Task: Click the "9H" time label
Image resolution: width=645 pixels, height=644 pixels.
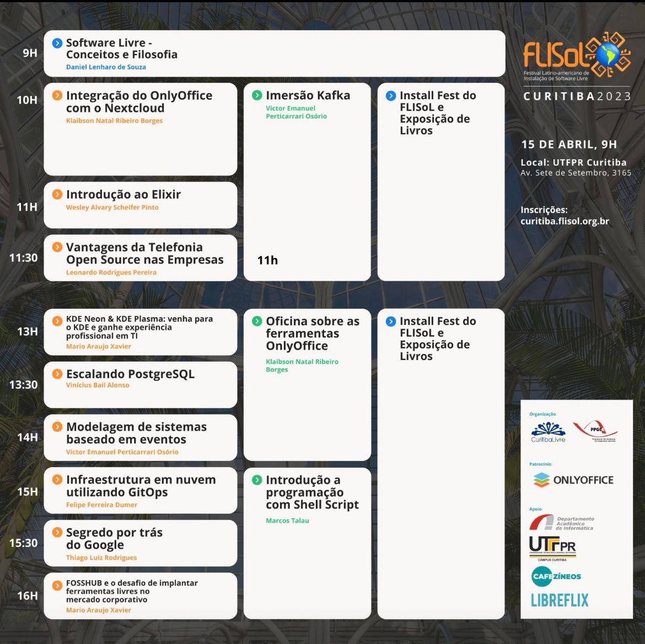Action: tap(30, 53)
